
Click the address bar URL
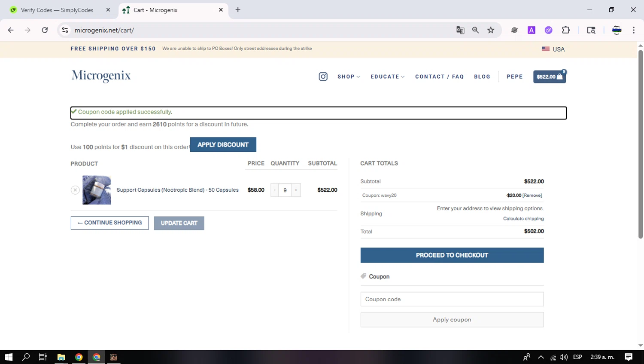(x=104, y=30)
